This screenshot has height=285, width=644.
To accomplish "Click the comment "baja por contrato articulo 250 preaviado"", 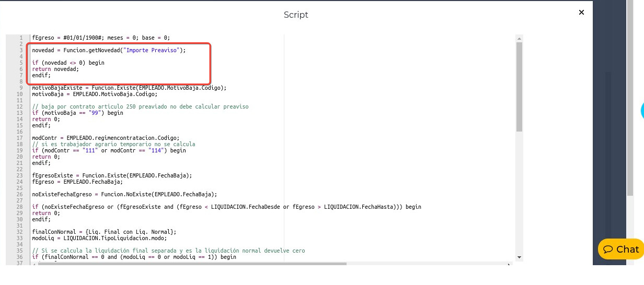I will [x=140, y=106].
